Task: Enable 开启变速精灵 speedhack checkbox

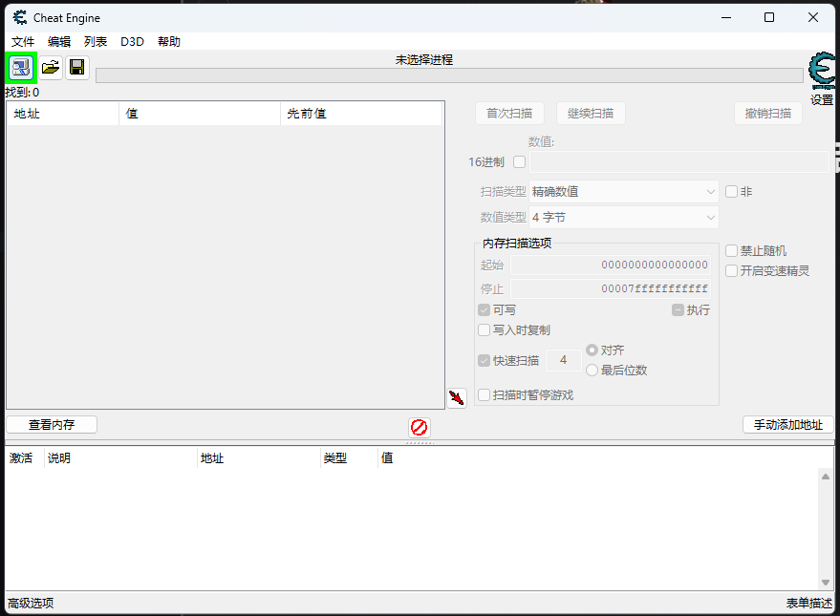Action: click(x=731, y=270)
